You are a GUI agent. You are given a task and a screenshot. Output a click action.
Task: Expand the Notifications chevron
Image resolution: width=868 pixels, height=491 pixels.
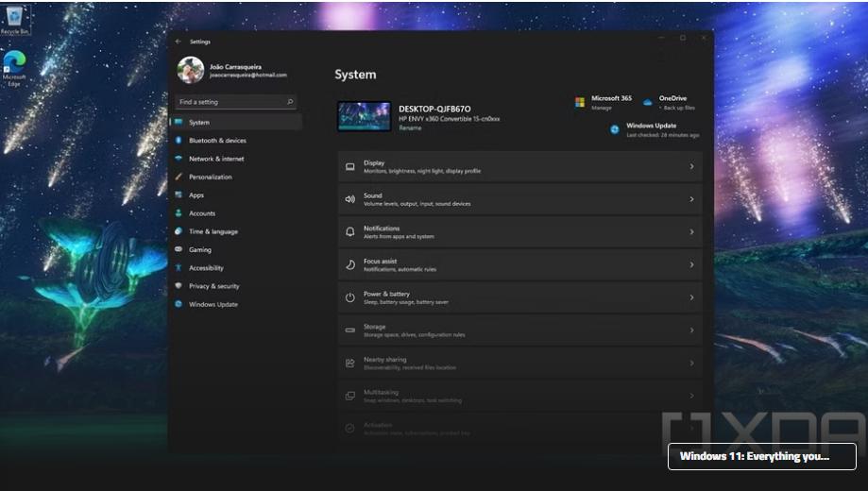click(x=691, y=232)
